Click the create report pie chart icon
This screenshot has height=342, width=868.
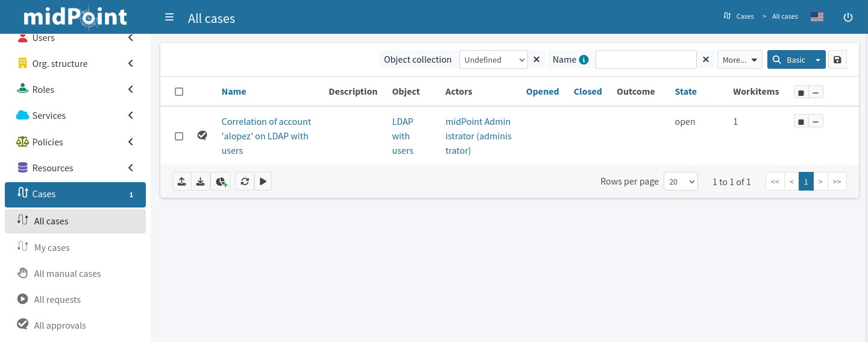pos(221,182)
